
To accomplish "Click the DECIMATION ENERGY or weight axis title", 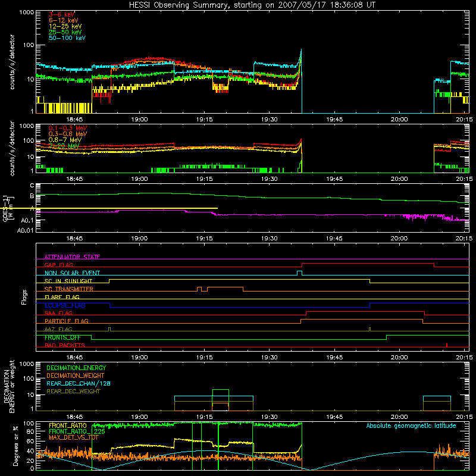I will click(9, 386).
